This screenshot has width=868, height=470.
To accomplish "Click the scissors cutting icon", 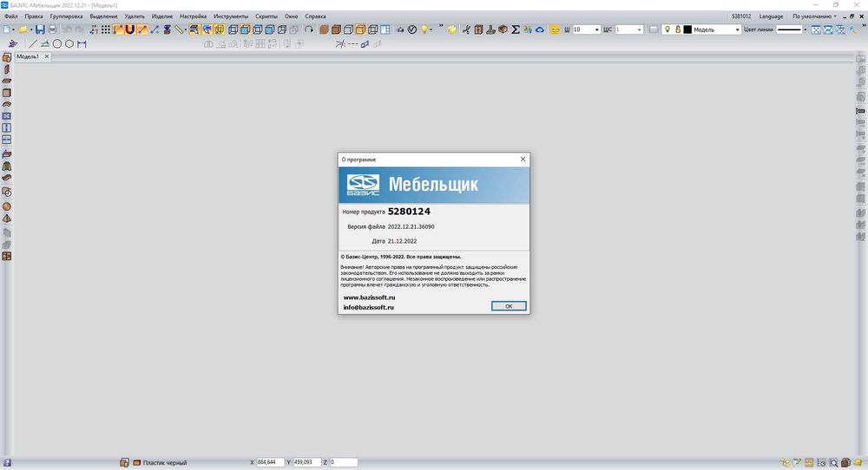I will (x=467, y=29).
